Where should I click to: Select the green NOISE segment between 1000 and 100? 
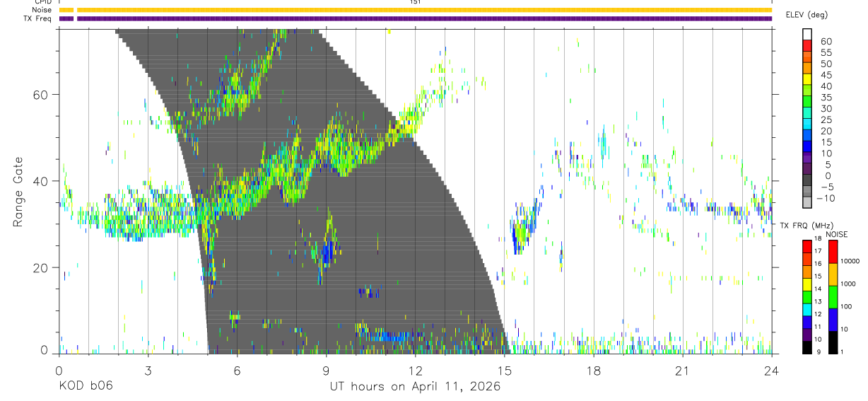pos(833,296)
